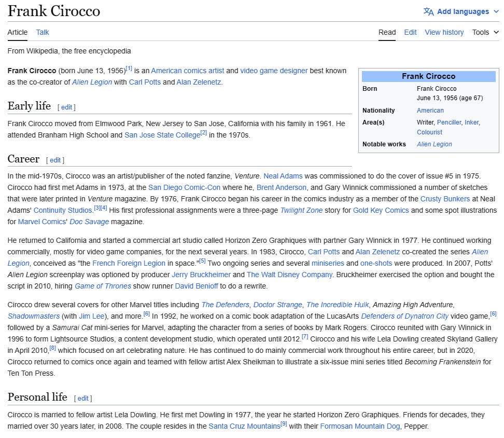Viewport: 504px width, 438px height.
Task: Open the miniseries link
Action: tap(328, 263)
